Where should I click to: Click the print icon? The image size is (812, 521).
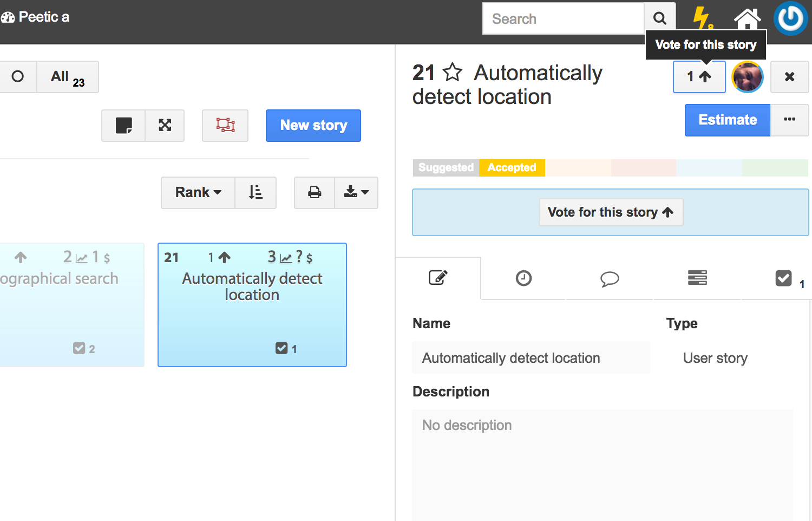click(315, 193)
